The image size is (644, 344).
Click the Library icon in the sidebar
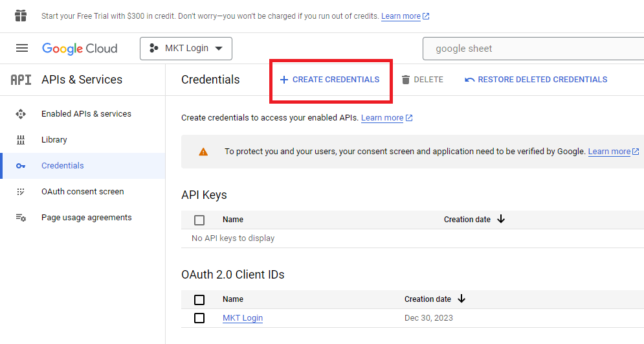[x=21, y=140]
